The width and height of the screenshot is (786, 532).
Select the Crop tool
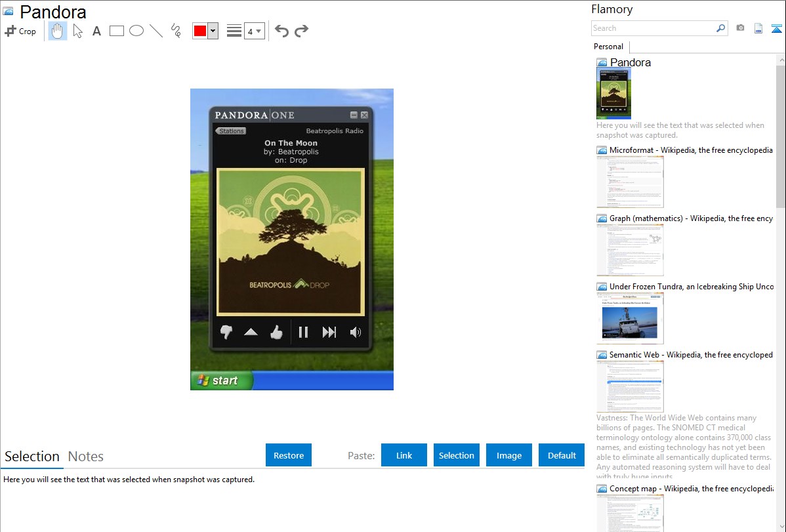pyautogui.click(x=20, y=31)
